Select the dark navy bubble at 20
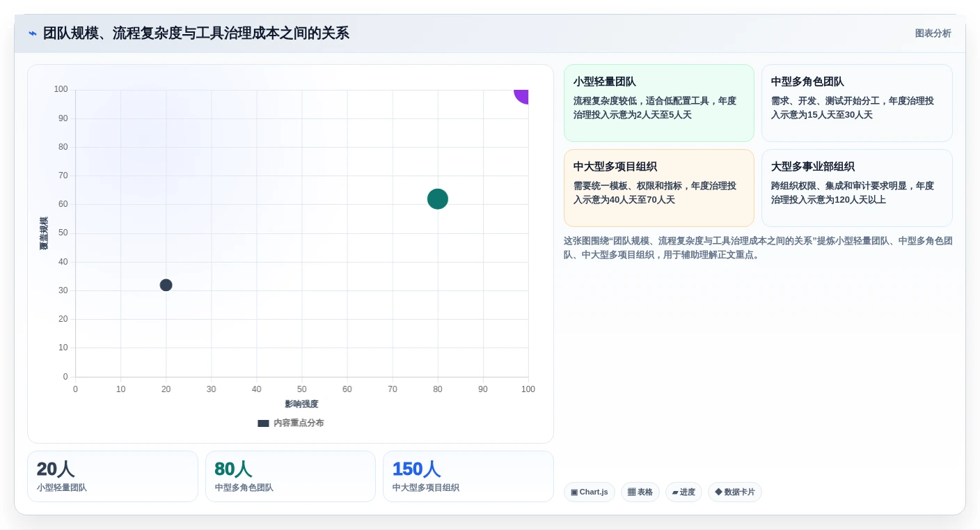980x530 pixels. point(166,285)
